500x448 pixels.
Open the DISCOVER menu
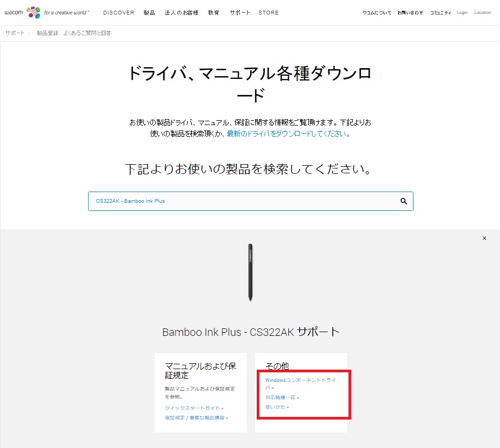click(x=119, y=13)
